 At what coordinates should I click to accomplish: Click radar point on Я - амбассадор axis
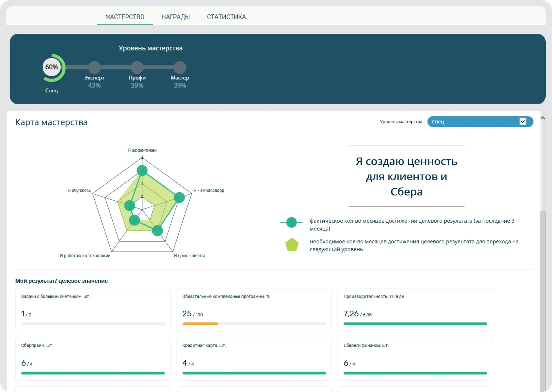coord(179,197)
